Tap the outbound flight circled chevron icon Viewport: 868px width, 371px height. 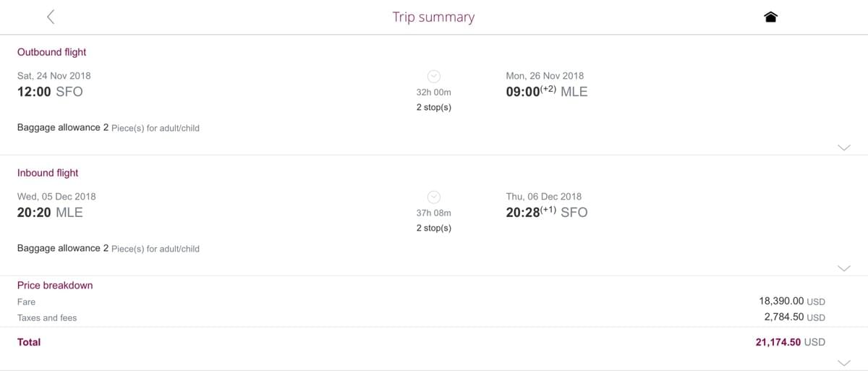[x=433, y=76]
